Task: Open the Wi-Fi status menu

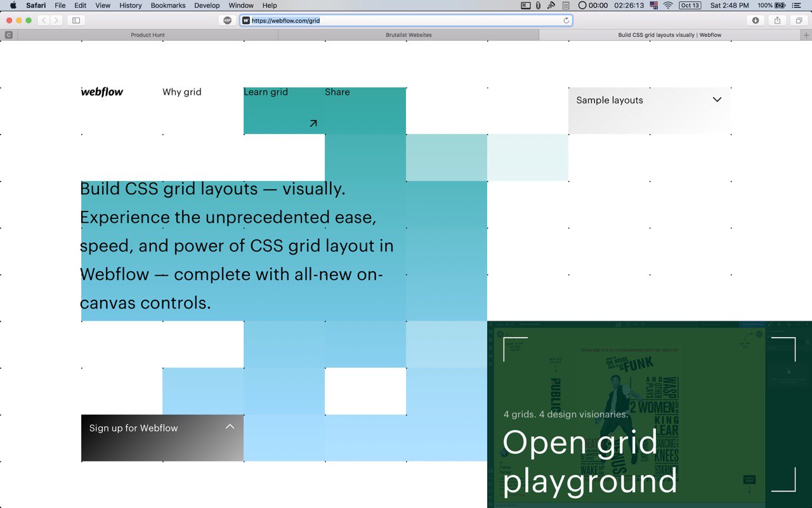Action: pyautogui.click(x=668, y=5)
